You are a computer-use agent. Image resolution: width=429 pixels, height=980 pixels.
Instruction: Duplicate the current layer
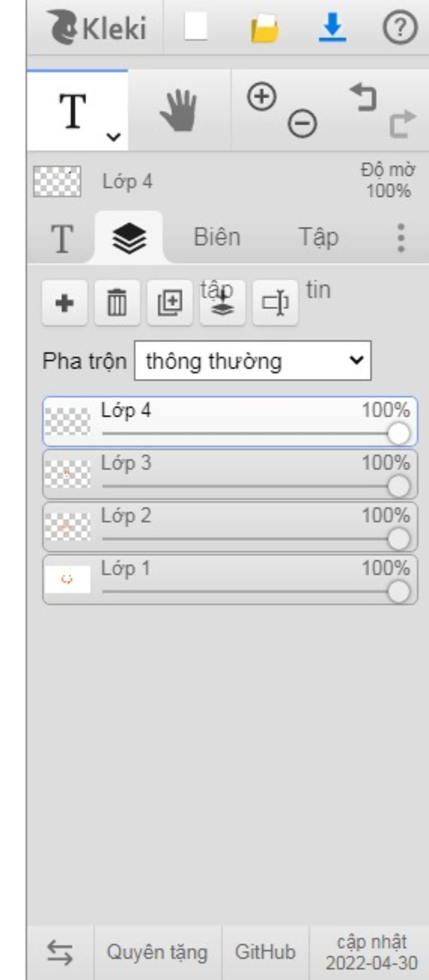click(170, 303)
